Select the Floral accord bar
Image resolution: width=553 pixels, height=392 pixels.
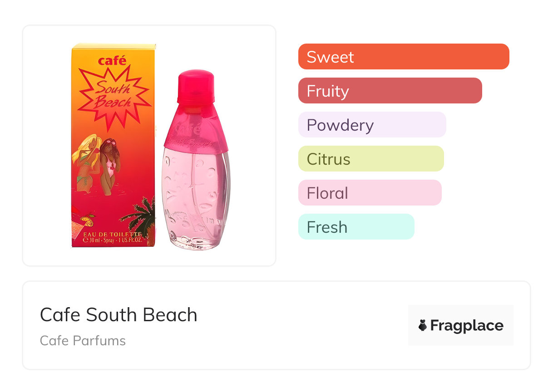tap(370, 193)
